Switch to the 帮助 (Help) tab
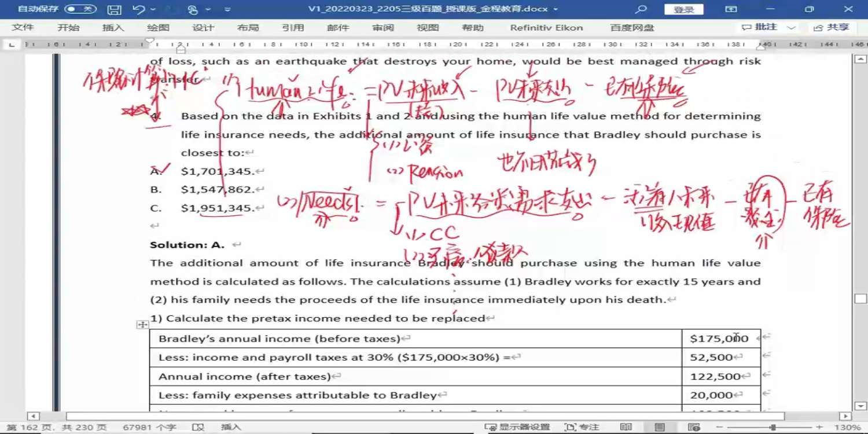Image resolution: width=868 pixels, height=434 pixels. 473,28
